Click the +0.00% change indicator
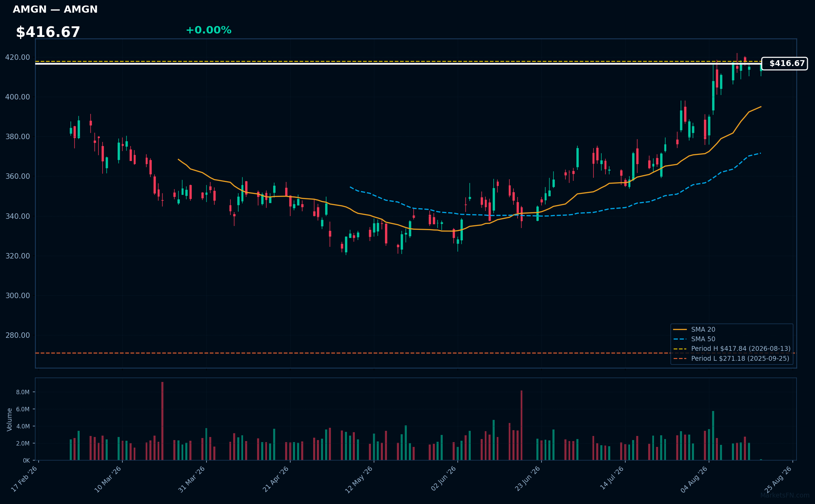Screen dimensions: 815x504 (209, 30)
